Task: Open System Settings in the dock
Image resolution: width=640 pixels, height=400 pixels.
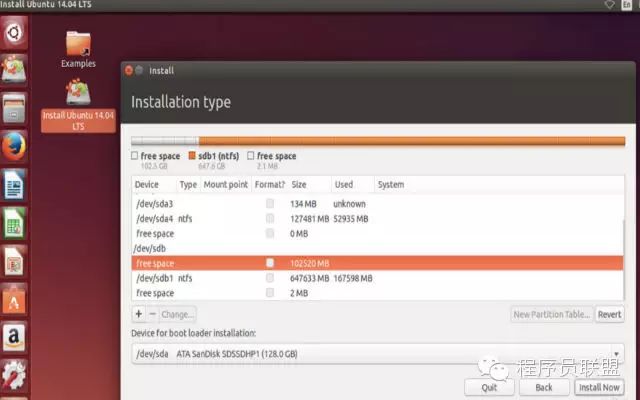Action: (14, 375)
